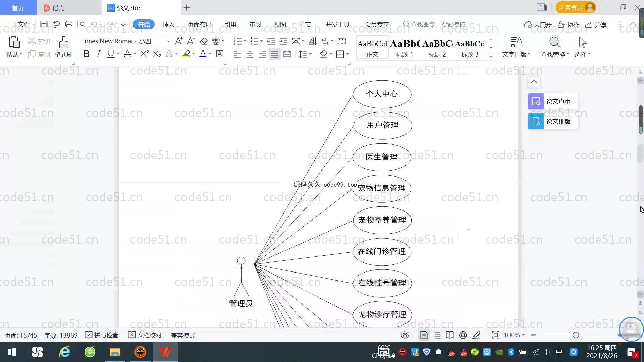Switch to the 页面布局 tab
644x362 pixels.
click(200, 25)
